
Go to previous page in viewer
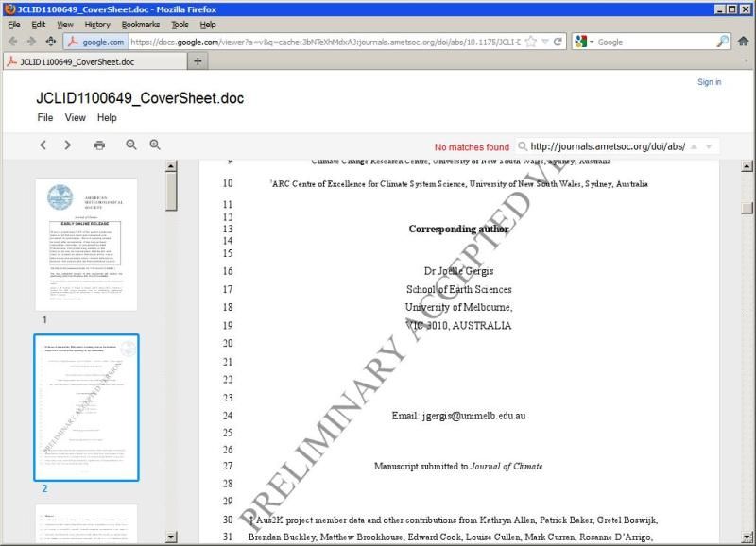pos(43,145)
